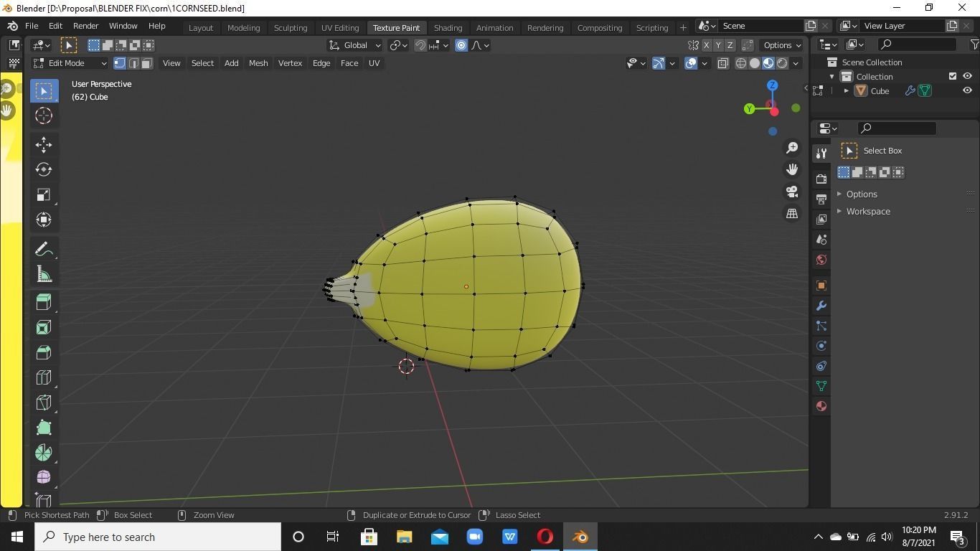This screenshot has width=980, height=551.
Task: Switch to face select mode
Action: point(146,63)
